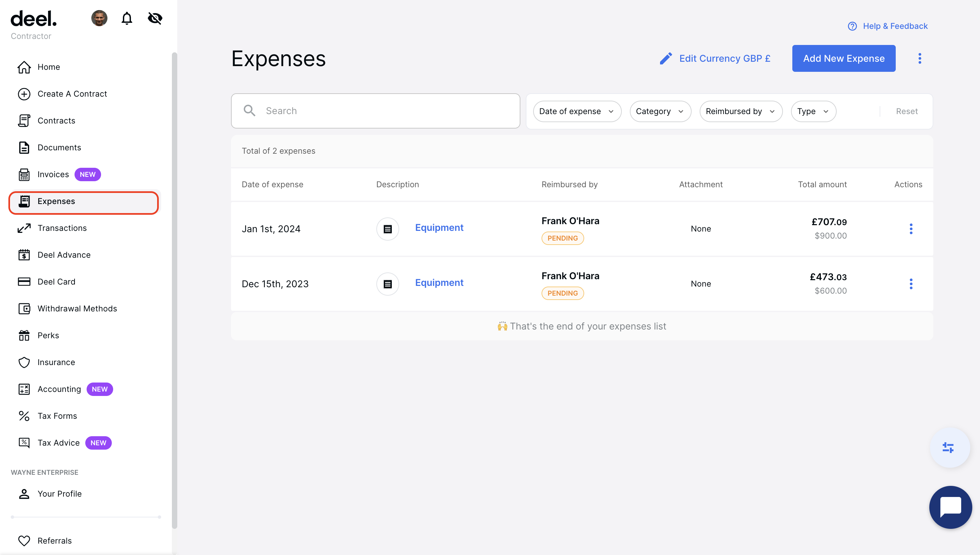The image size is (980, 555).
Task: Click the Contracts icon
Action: point(24,120)
